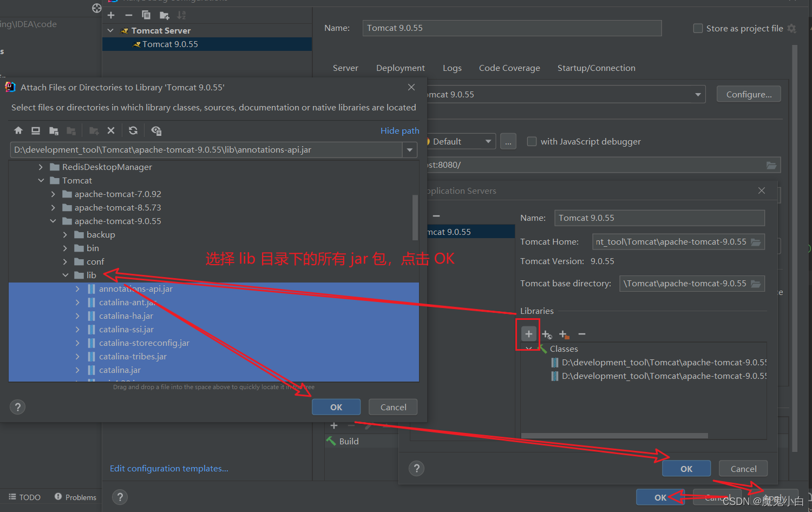Open the path history dropdown arrow
The width and height of the screenshot is (812, 512).
(x=410, y=150)
